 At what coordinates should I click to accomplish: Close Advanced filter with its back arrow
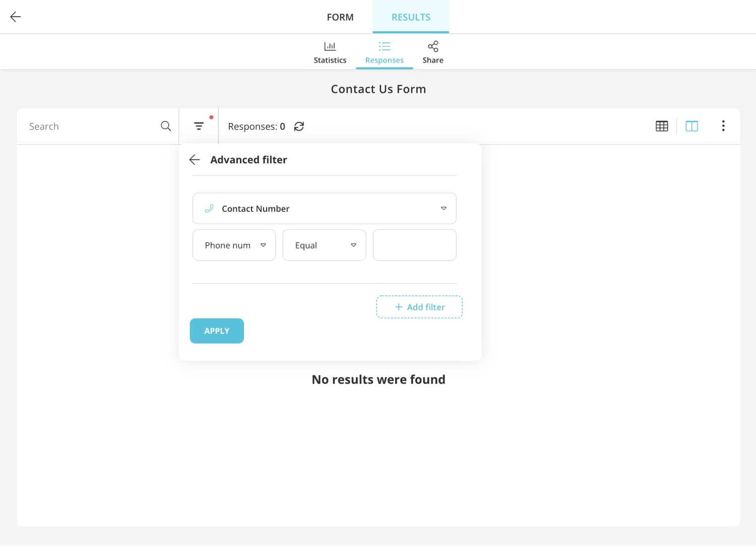tap(194, 159)
